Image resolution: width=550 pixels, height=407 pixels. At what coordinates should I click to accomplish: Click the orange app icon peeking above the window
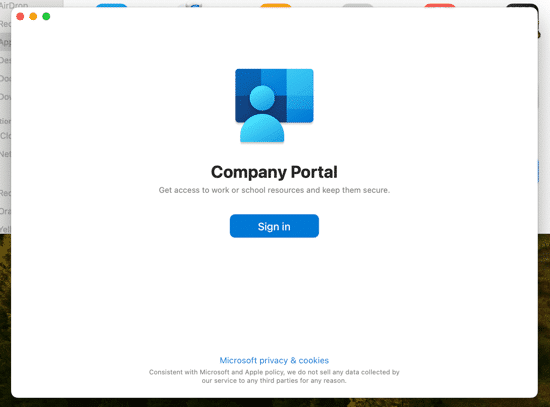tap(276, 6)
